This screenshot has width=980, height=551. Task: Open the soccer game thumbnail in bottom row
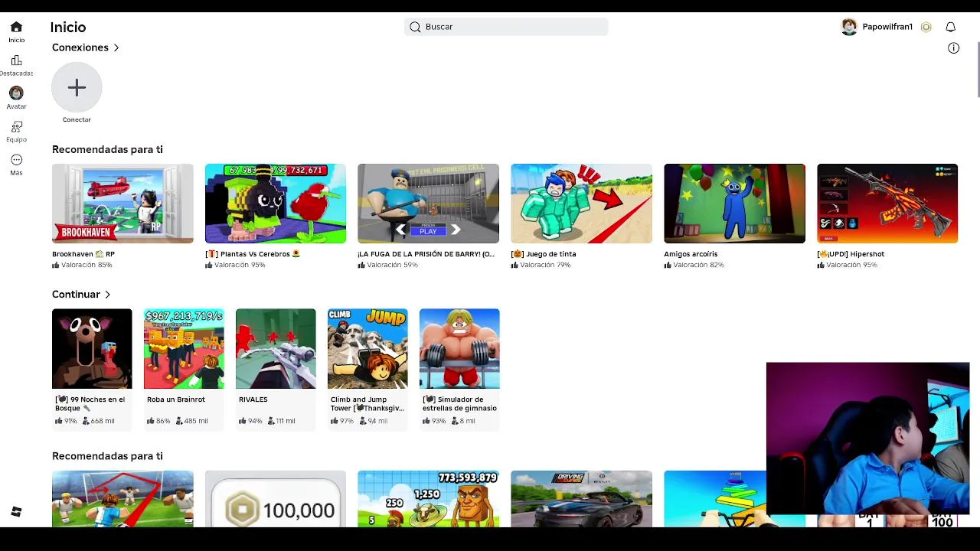point(122,498)
